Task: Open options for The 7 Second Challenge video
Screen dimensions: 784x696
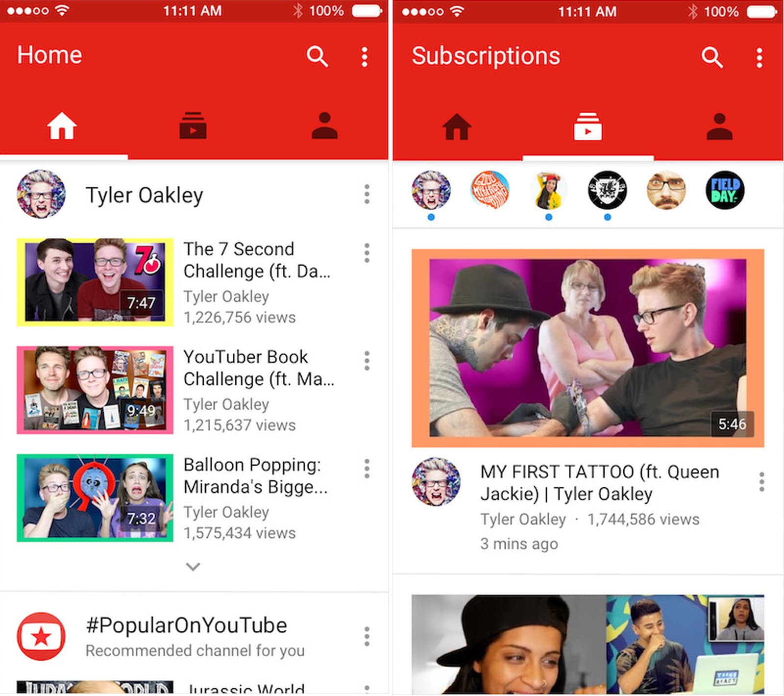Action: [x=366, y=253]
